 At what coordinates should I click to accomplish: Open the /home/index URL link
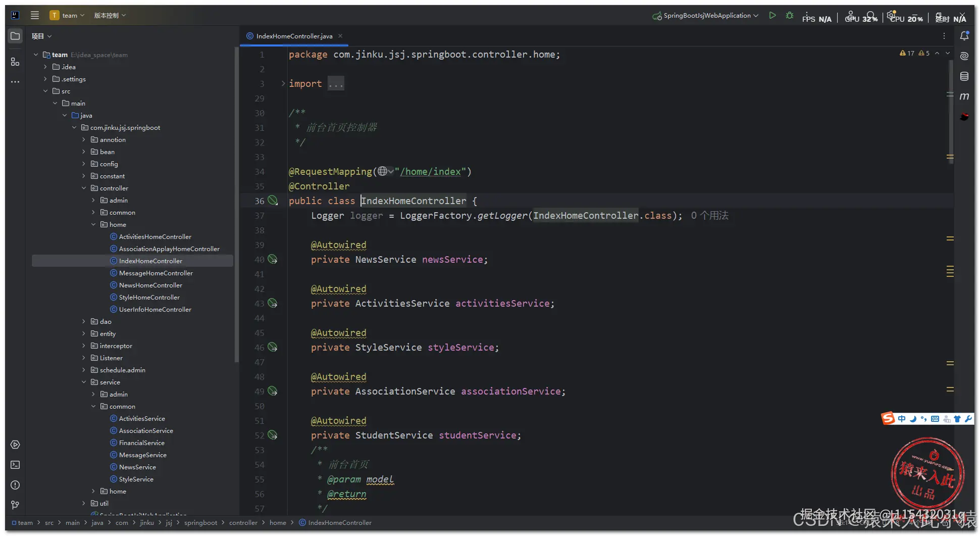[431, 171]
